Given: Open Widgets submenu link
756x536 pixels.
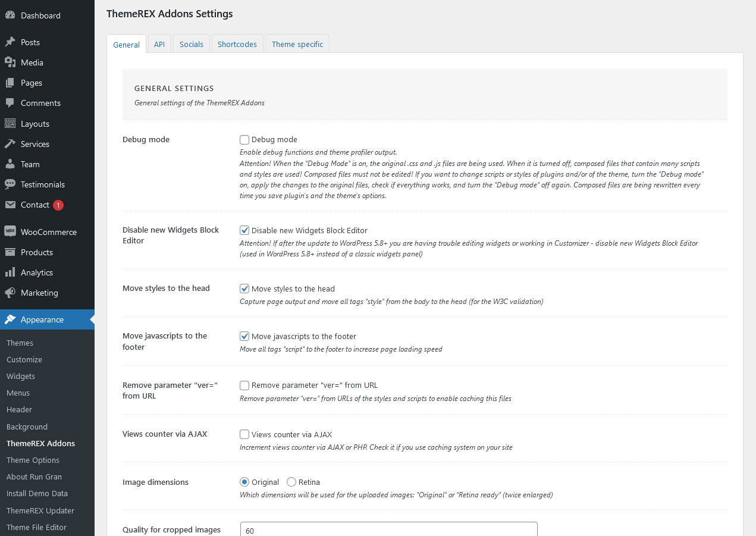Looking at the screenshot, I should (21, 376).
